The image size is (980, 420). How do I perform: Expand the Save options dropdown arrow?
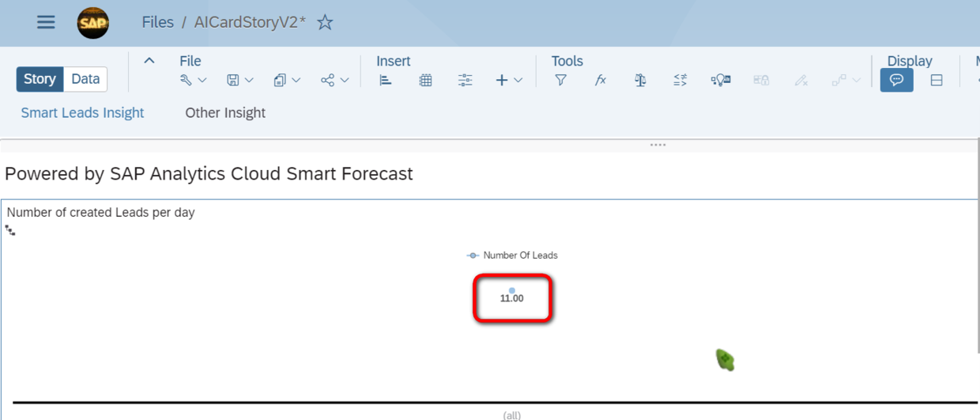tap(249, 80)
